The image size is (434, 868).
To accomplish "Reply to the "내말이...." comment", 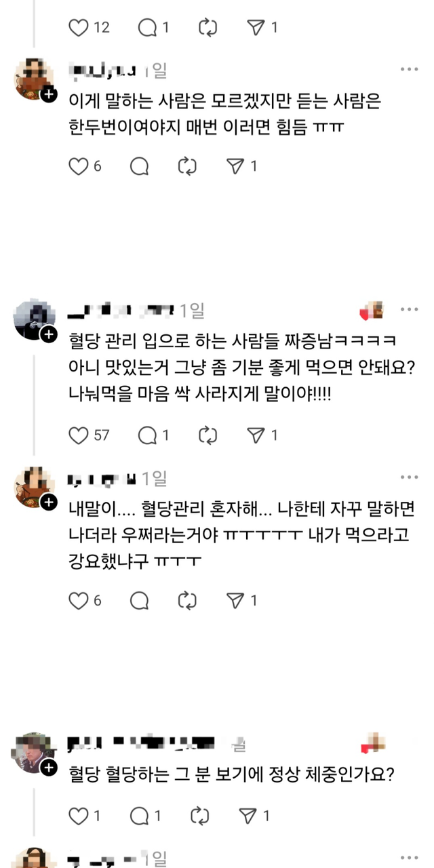I will (x=139, y=600).
